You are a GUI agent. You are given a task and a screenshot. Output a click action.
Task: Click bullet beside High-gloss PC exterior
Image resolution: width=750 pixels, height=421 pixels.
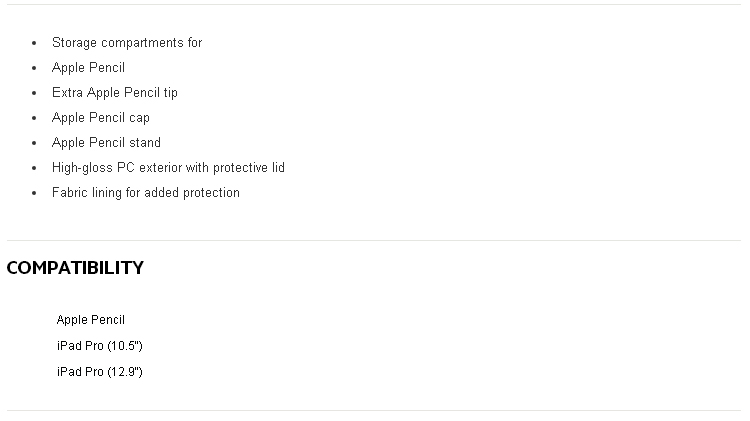[34, 168]
